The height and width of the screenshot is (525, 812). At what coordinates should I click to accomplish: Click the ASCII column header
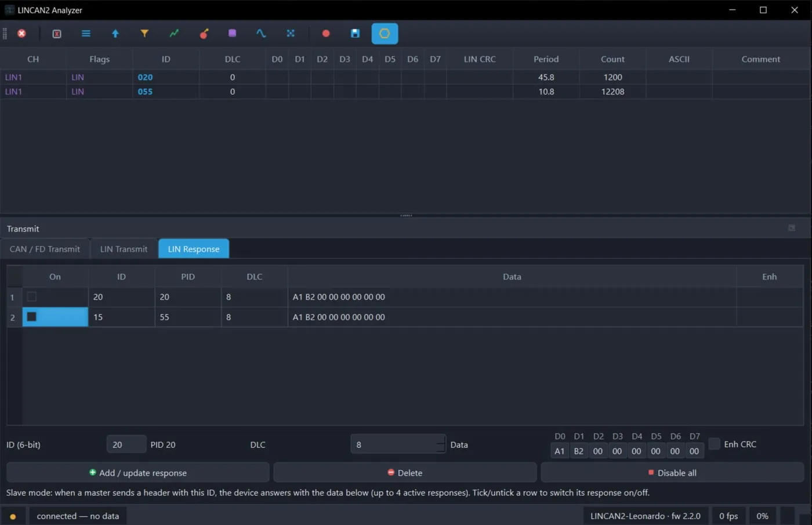click(x=679, y=59)
